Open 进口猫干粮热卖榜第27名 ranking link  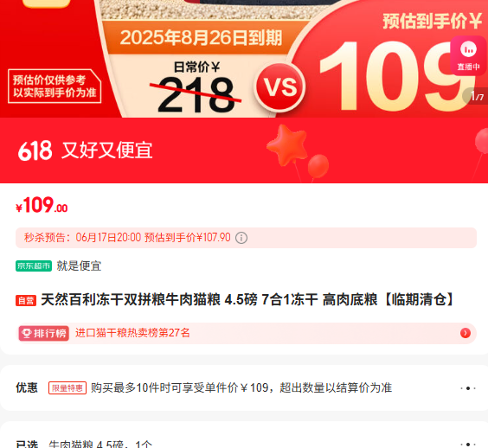(132, 333)
